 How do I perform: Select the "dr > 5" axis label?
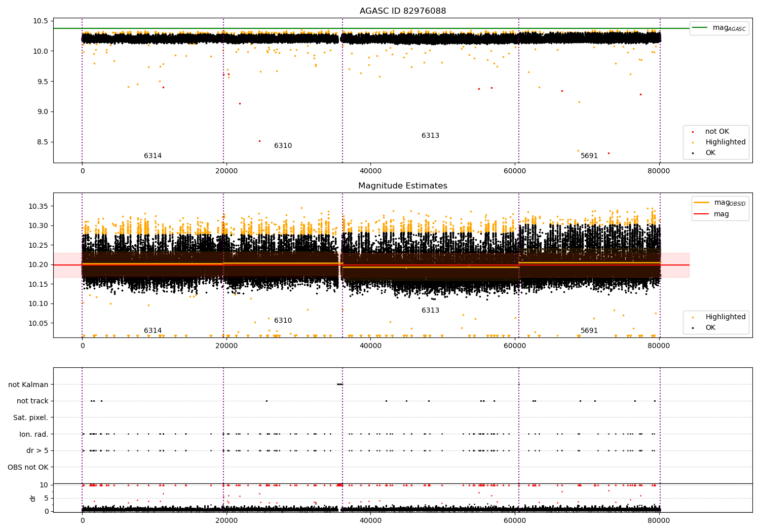click(x=37, y=451)
